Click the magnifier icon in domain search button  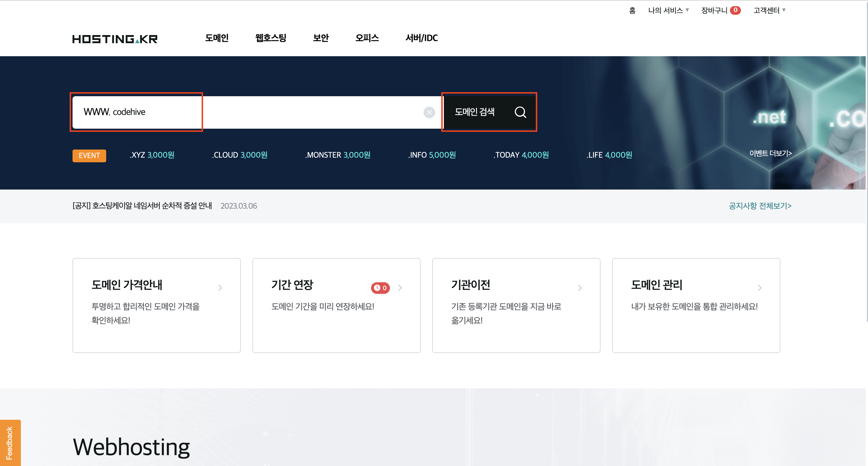[520, 112]
